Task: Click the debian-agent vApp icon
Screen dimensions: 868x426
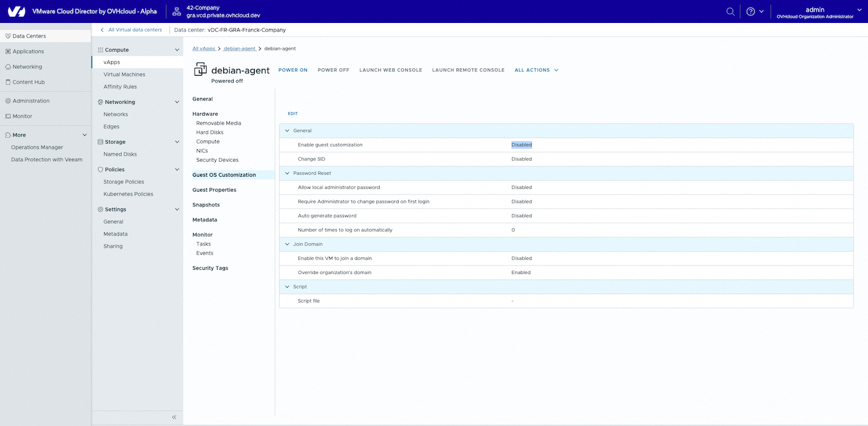Action: (x=200, y=69)
